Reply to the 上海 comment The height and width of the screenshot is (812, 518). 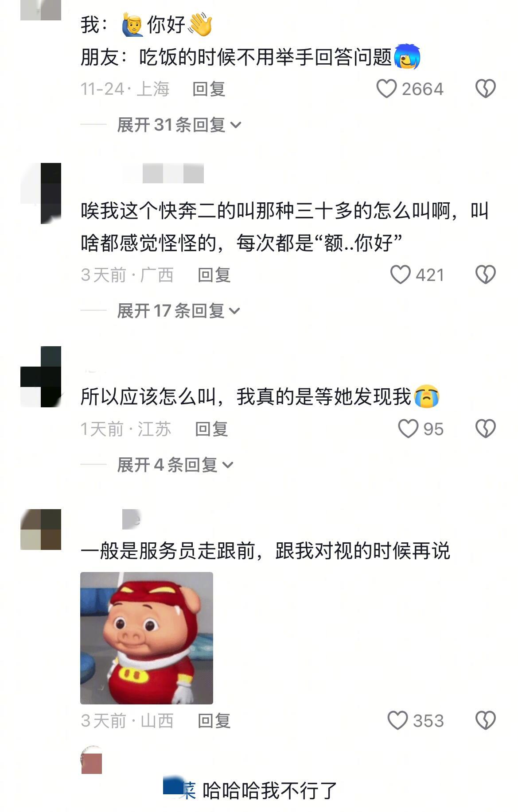pyautogui.click(x=209, y=89)
